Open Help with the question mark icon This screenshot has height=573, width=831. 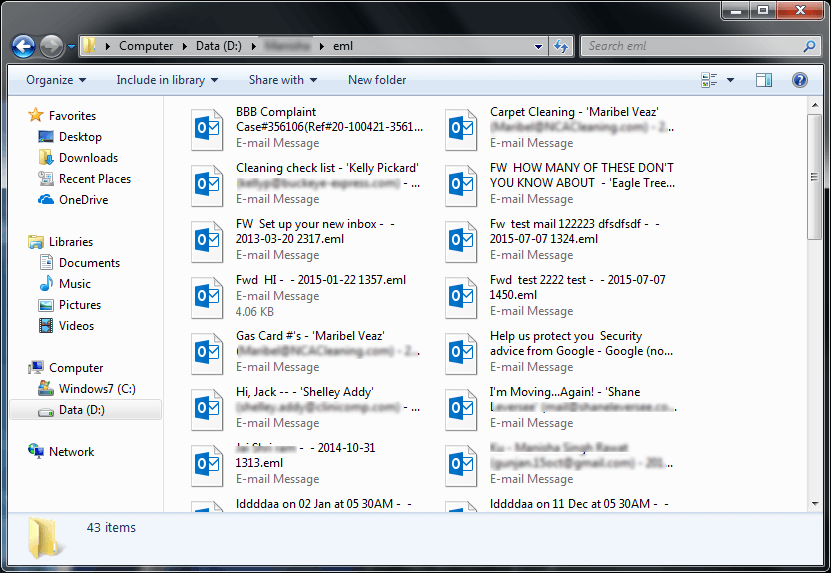800,80
